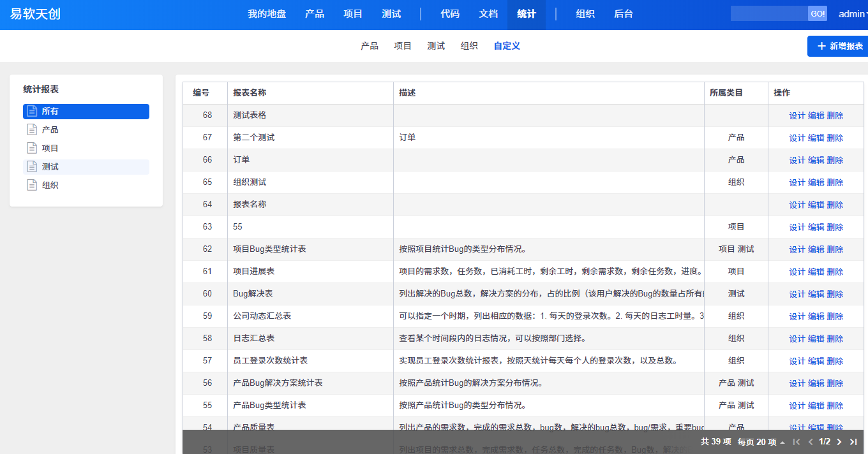Click 编辑 for report 59 公司动态汇总表
This screenshot has width=868, height=454.
coord(816,316)
